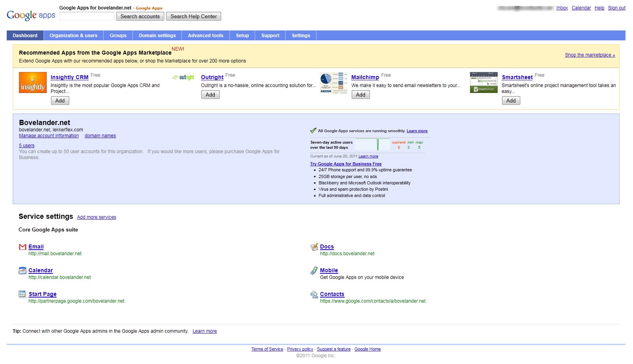Click Learn more beside services running smoothly
633x364 pixels.
point(417,131)
